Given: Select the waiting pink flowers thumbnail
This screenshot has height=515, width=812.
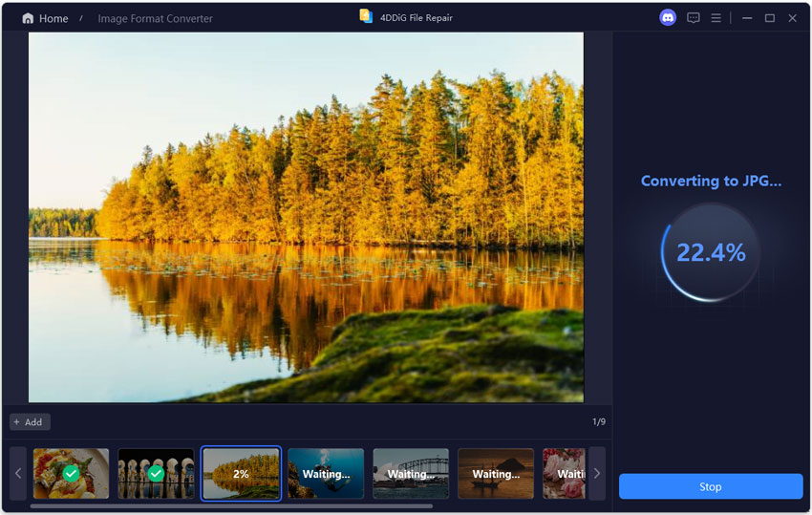Looking at the screenshot, I should pyautogui.click(x=564, y=474).
